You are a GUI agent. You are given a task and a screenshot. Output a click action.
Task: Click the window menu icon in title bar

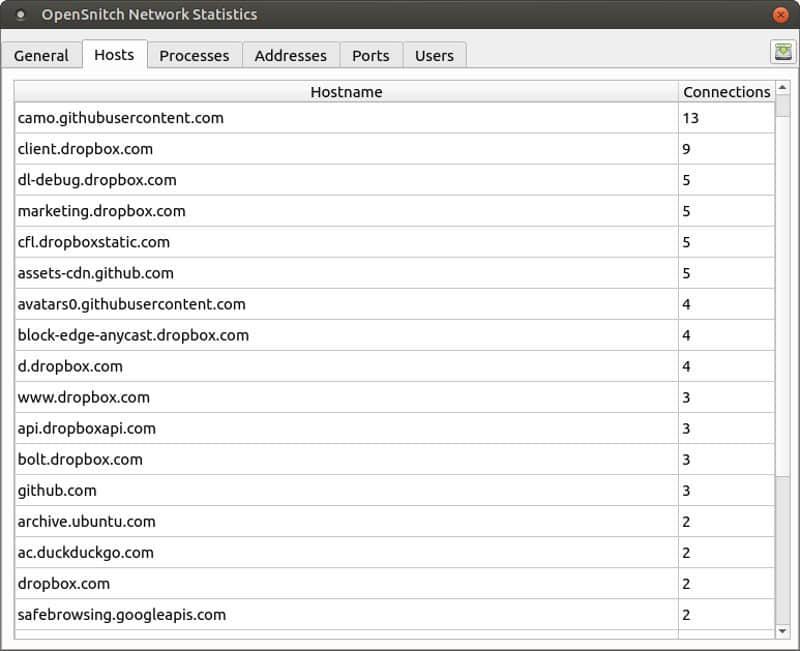point(20,15)
